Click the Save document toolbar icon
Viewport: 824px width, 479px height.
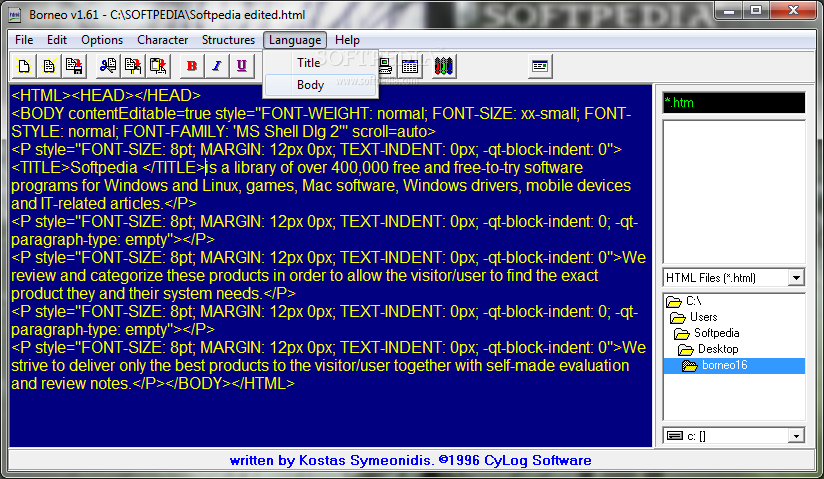pos(74,66)
